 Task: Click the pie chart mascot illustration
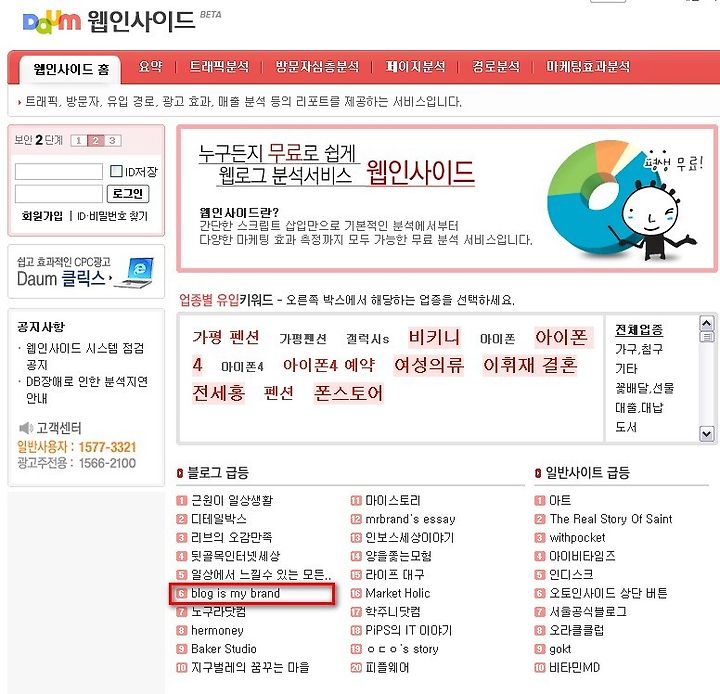(624, 201)
